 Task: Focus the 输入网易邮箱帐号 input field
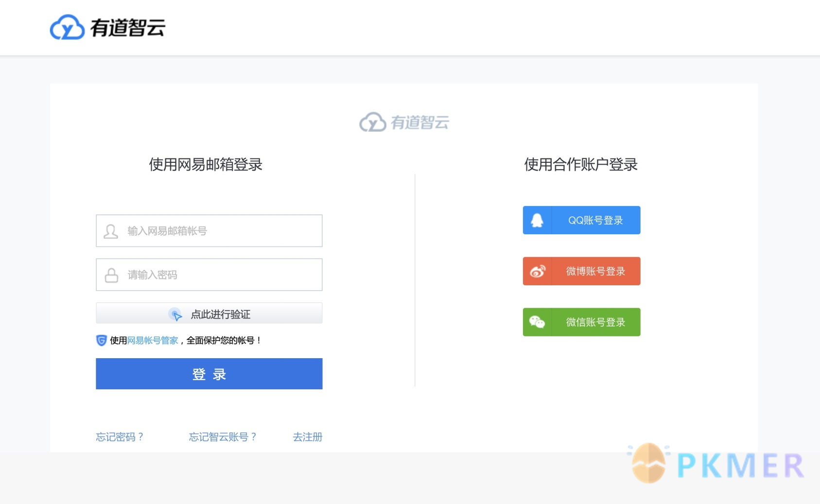pyautogui.click(x=209, y=231)
